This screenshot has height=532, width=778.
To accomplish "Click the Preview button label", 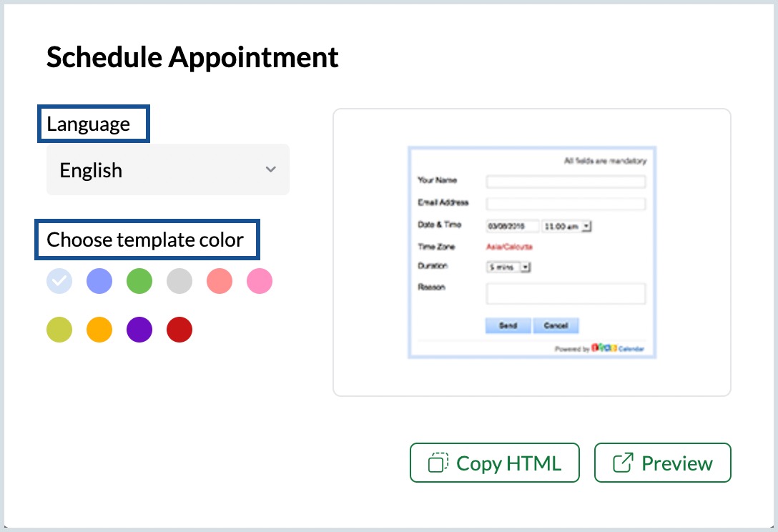I will coord(676,463).
